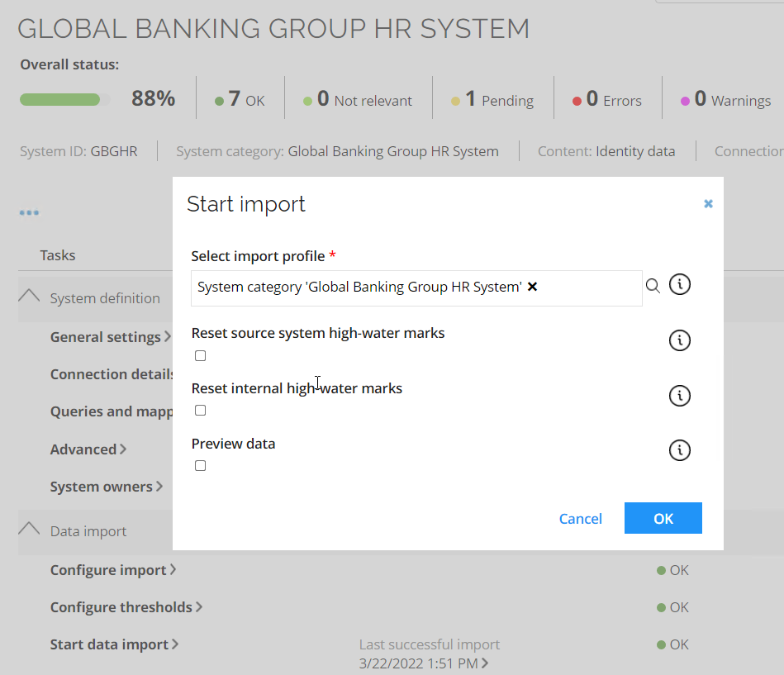This screenshot has width=784, height=675.
Task: Click OK status of Configure import
Action: [672, 570]
